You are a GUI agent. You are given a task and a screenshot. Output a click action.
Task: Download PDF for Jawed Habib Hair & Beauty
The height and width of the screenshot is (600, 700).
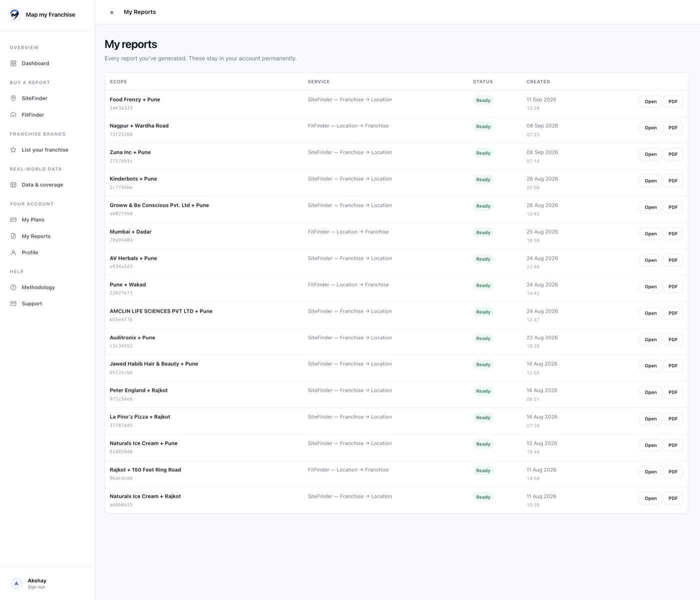tap(673, 366)
